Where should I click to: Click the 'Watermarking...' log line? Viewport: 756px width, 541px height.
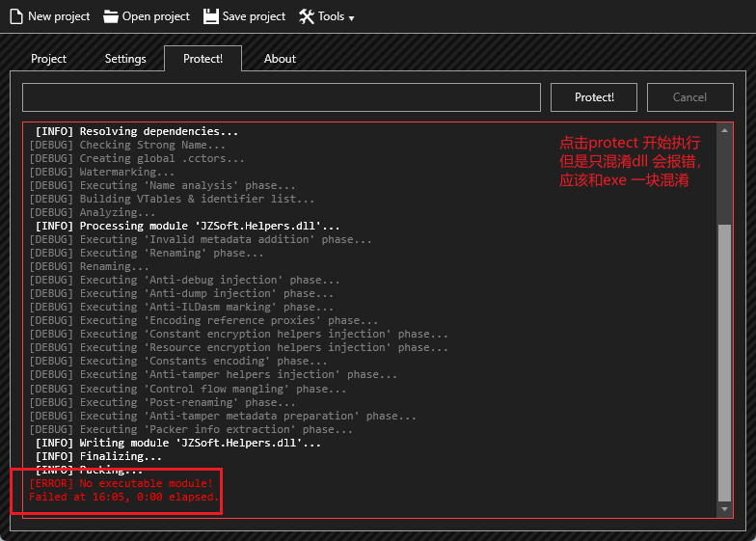pos(102,172)
